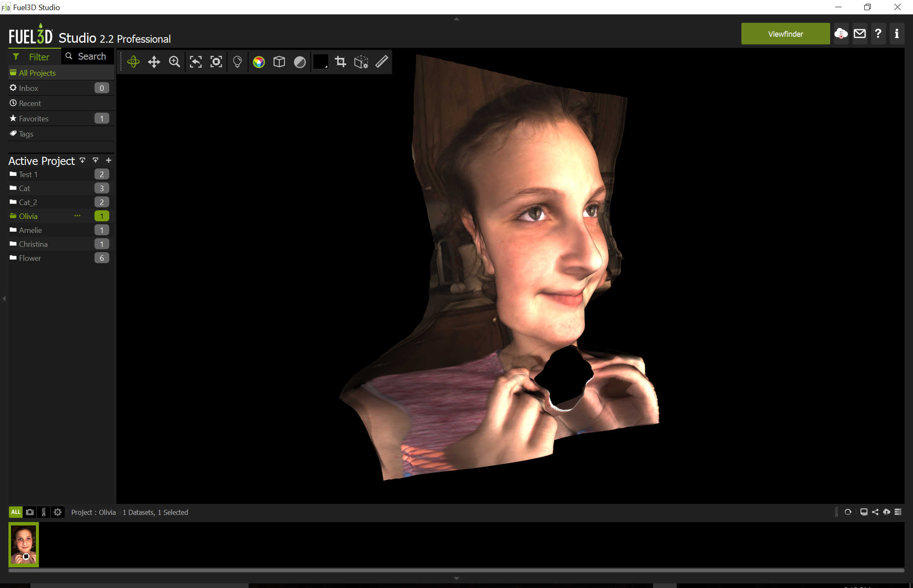This screenshot has width=913, height=588.
Task: Select the Pan move tool
Action: (154, 62)
